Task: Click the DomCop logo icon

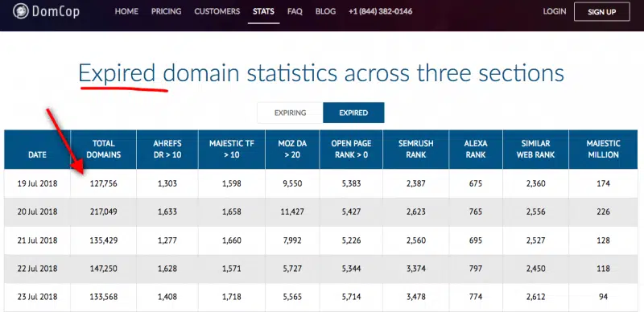Action: point(21,11)
